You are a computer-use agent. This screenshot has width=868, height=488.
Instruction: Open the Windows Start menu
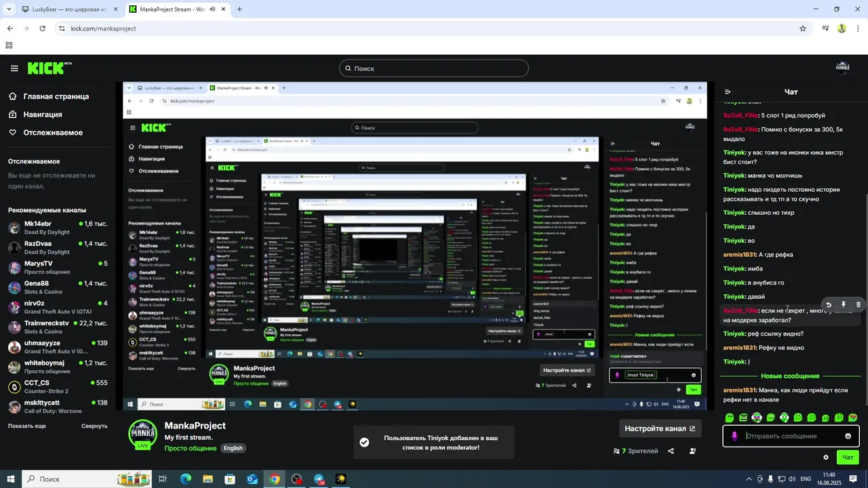(12, 479)
